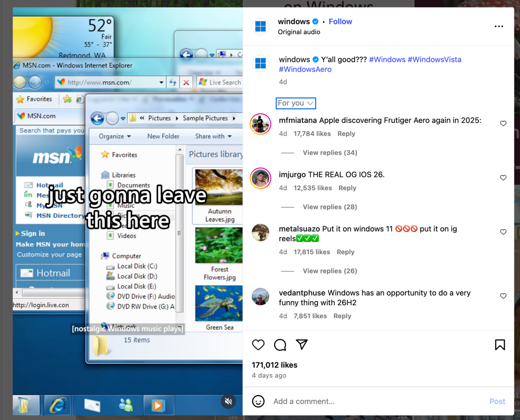Image resolution: width=520 pixels, height=420 pixels.
Task: Open vedantphuse username link
Action: coord(302,293)
